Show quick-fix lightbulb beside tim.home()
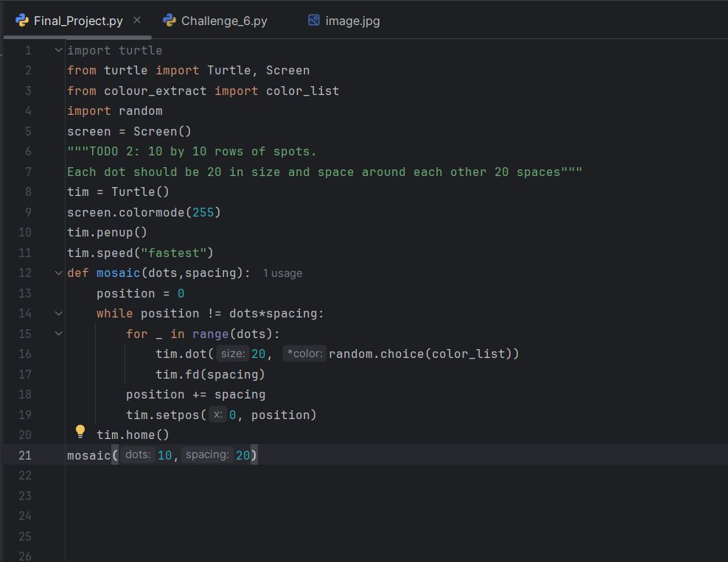Viewport: 728px width, 562px height. pyautogui.click(x=80, y=432)
